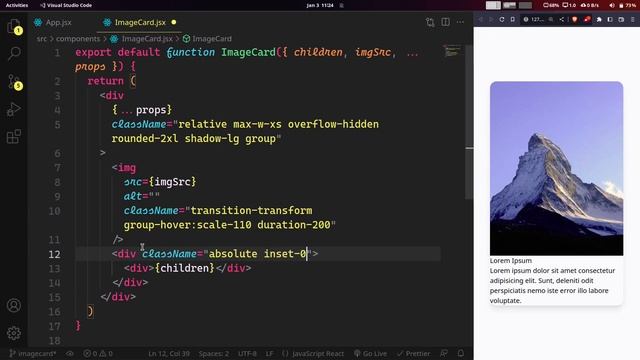Click the 'rounded-2xl' class on line 5
640x360 pixels.
[x=145, y=139]
